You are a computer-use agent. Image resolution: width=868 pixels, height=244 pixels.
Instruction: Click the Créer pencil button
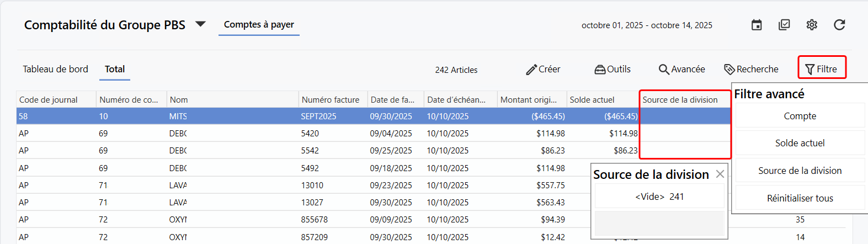[543, 70]
